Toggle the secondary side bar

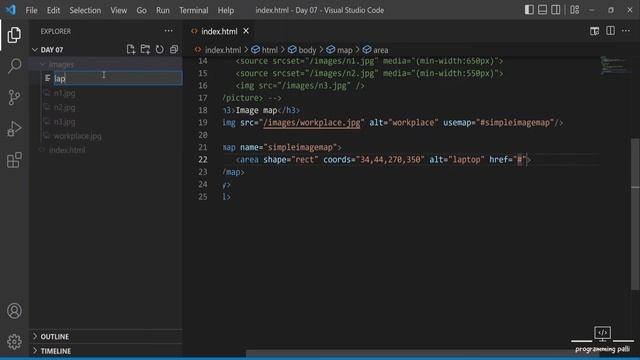tap(556, 10)
